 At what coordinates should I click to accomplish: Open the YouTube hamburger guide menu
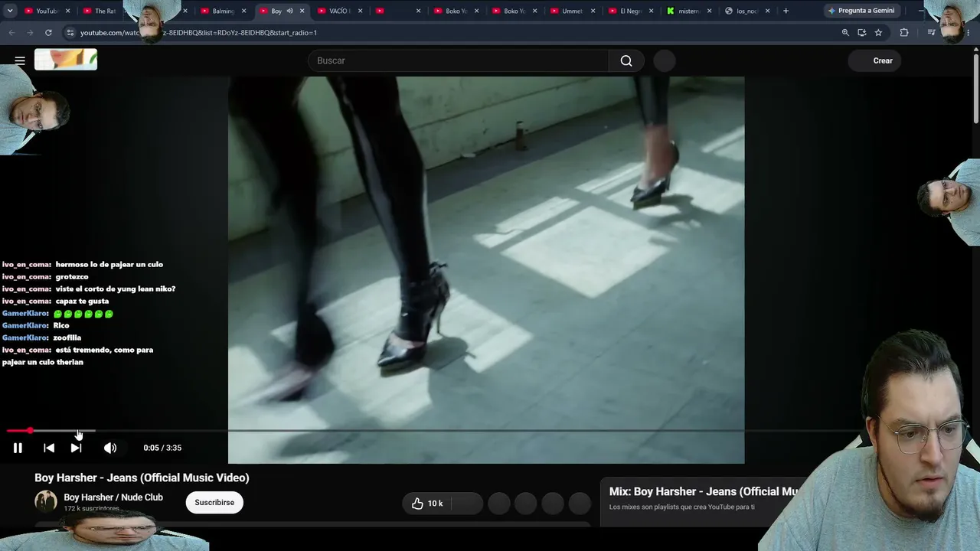(x=20, y=60)
